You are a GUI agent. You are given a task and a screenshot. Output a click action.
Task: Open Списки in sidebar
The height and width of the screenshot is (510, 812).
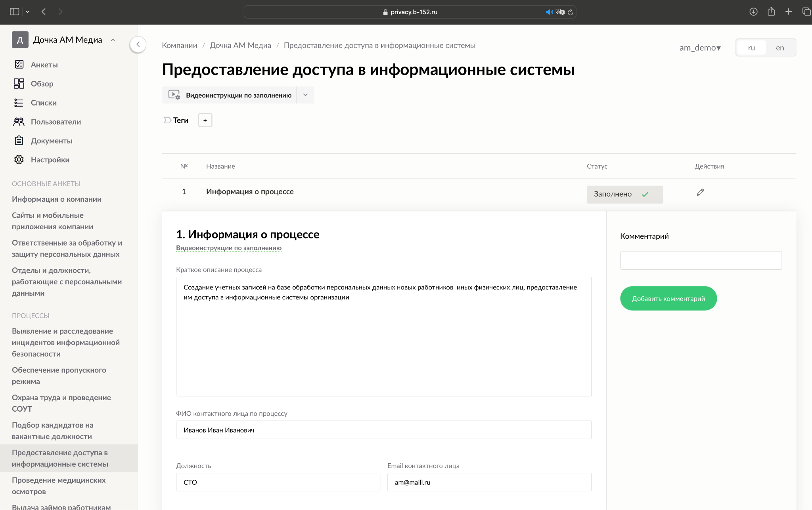coord(44,103)
